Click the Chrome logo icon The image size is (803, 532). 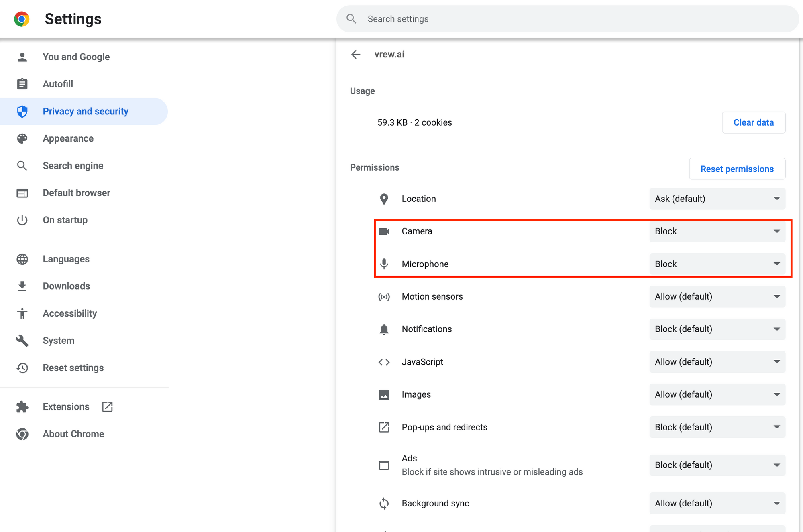(22, 19)
